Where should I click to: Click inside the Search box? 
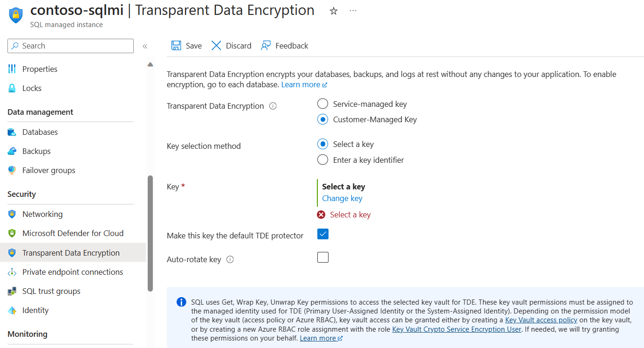pyautogui.click(x=70, y=46)
